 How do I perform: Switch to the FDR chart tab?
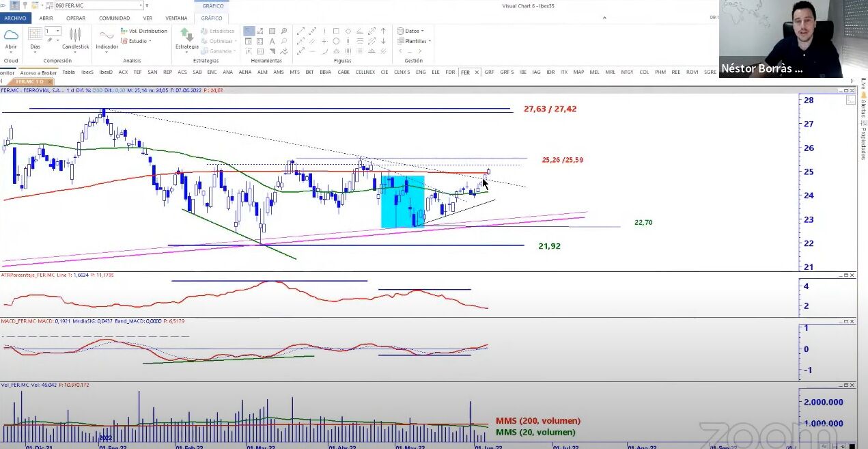(450, 72)
